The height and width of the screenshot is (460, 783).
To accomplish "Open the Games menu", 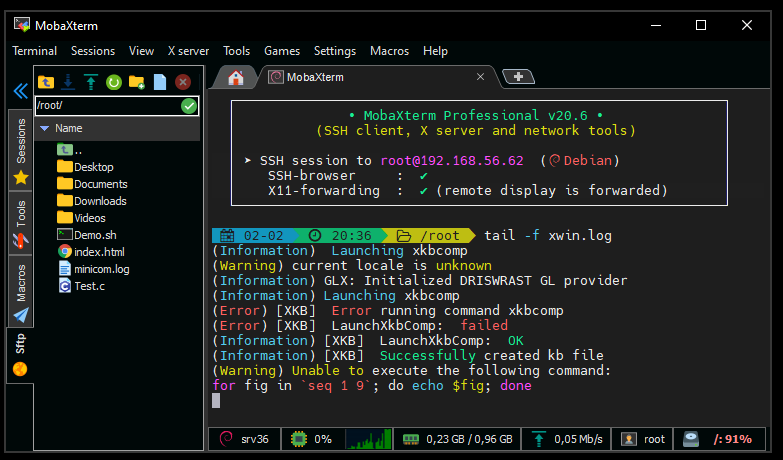I will pos(282,51).
